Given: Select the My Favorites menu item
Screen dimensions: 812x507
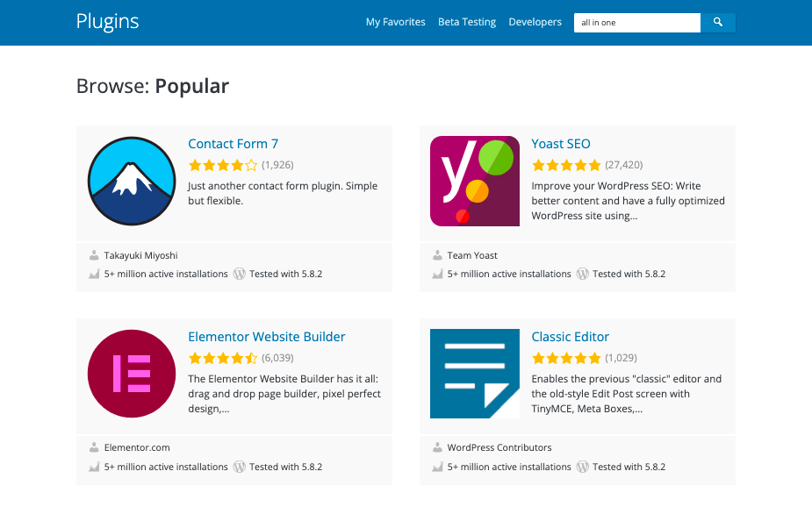Looking at the screenshot, I should [395, 22].
